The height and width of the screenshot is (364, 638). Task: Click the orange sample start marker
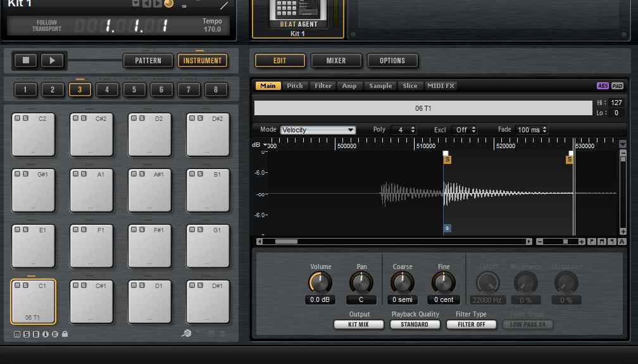(x=447, y=160)
